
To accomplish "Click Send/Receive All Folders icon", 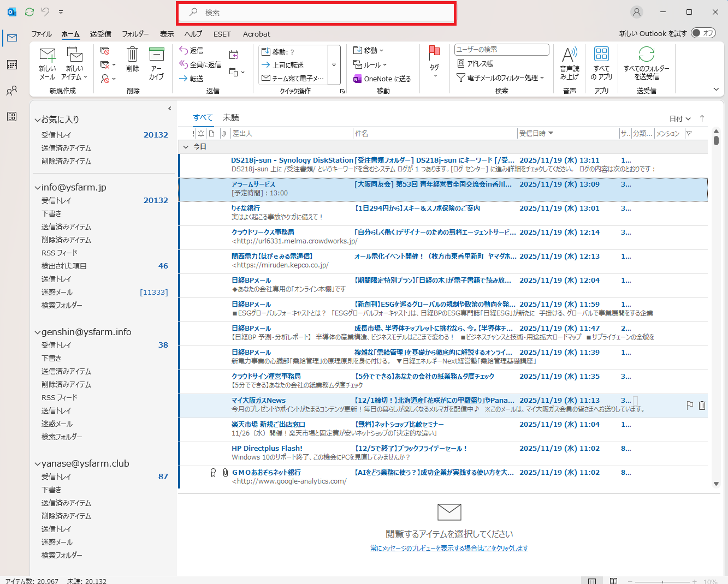I will click(x=646, y=55).
